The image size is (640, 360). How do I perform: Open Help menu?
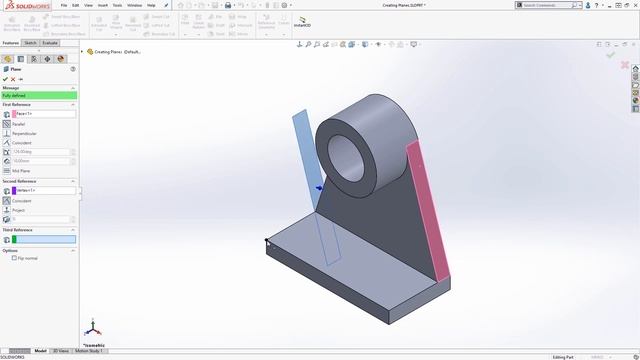[x=151, y=5]
